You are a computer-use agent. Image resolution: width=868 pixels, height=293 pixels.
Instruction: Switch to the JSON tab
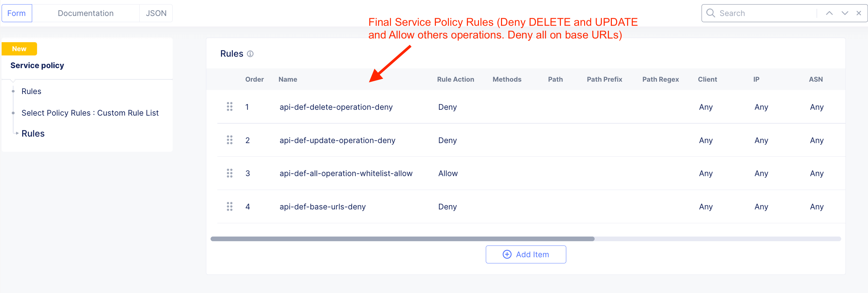tap(156, 13)
